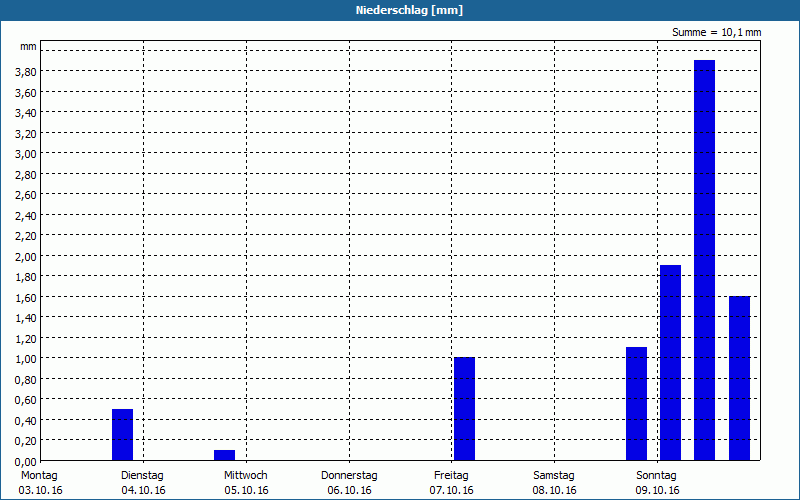Click the 2,00 y-axis value
Screen dimensions: 800x500
(26, 257)
